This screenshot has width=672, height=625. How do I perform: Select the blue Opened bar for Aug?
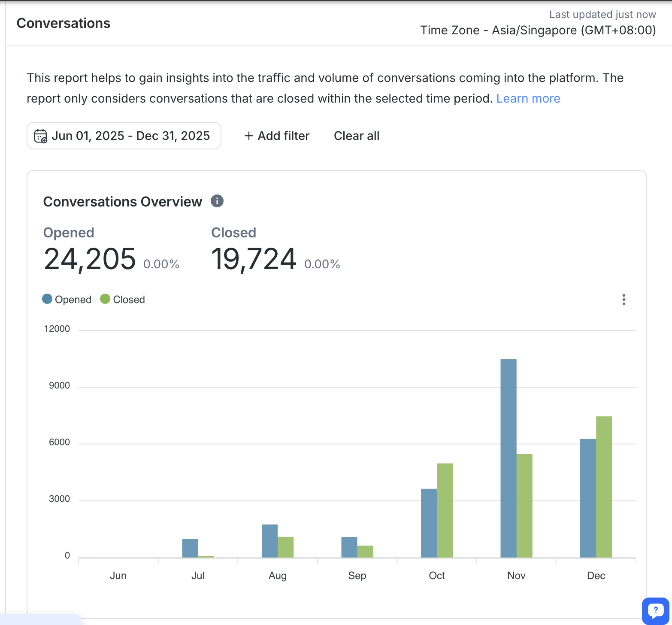(x=269, y=541)
